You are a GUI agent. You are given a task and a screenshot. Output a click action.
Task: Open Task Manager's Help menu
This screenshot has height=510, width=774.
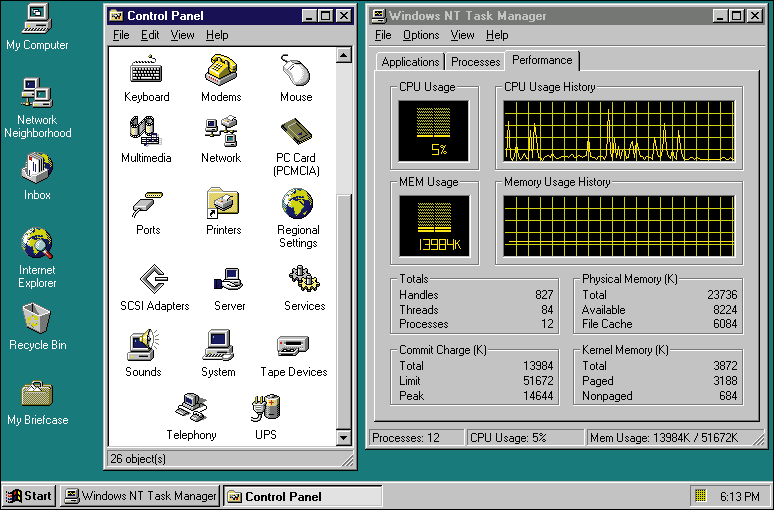coord(497,35)
